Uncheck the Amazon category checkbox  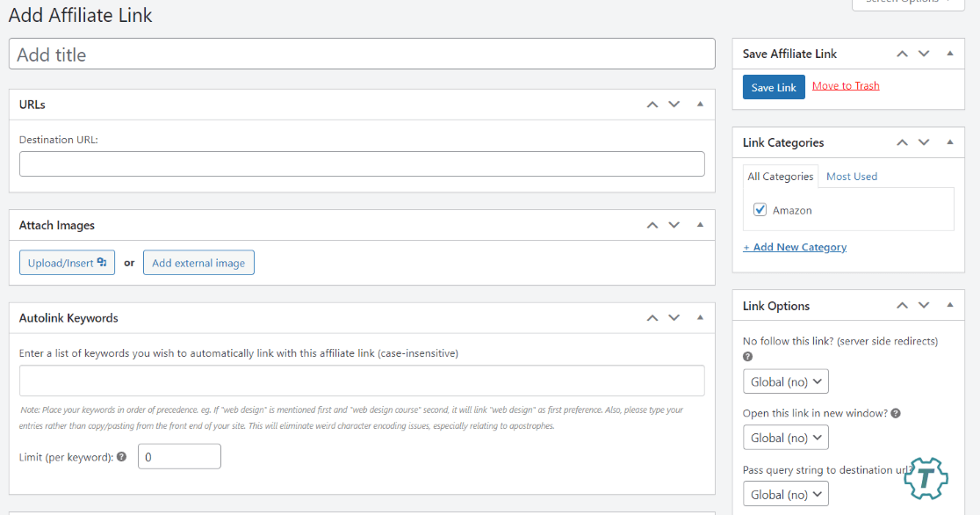[760, 210]
